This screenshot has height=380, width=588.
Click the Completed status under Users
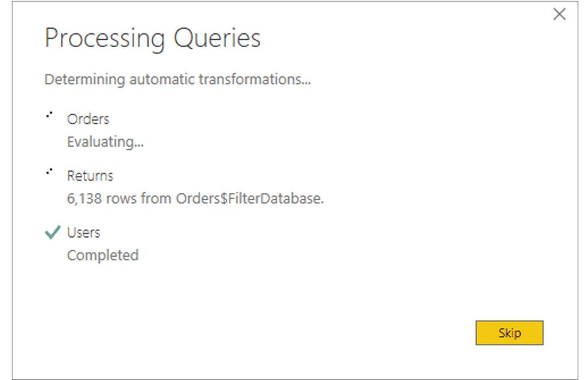[102, 255]
